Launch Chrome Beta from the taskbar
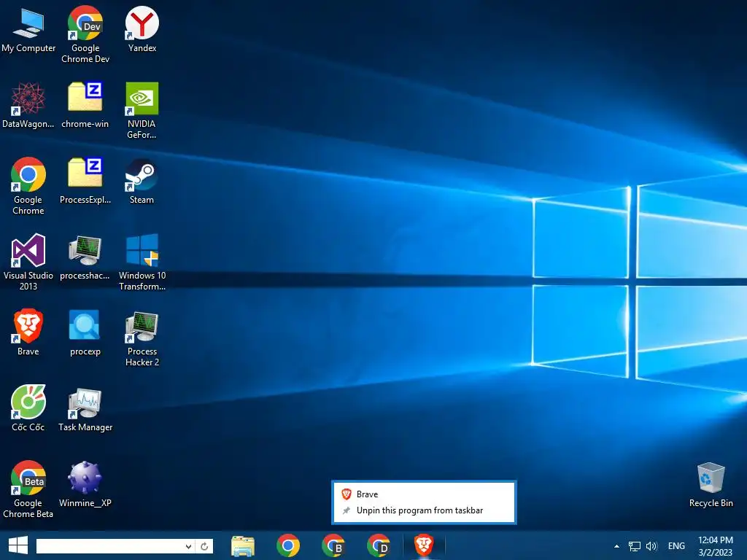Image resolution: width=747 pixels, height=560 pixels. point(333,545)
